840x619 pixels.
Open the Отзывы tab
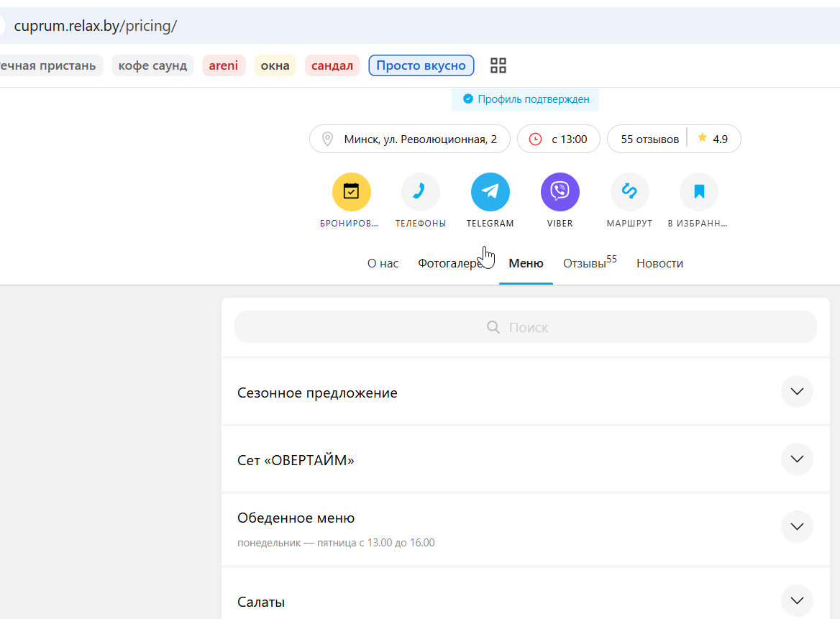coord(590,262)
